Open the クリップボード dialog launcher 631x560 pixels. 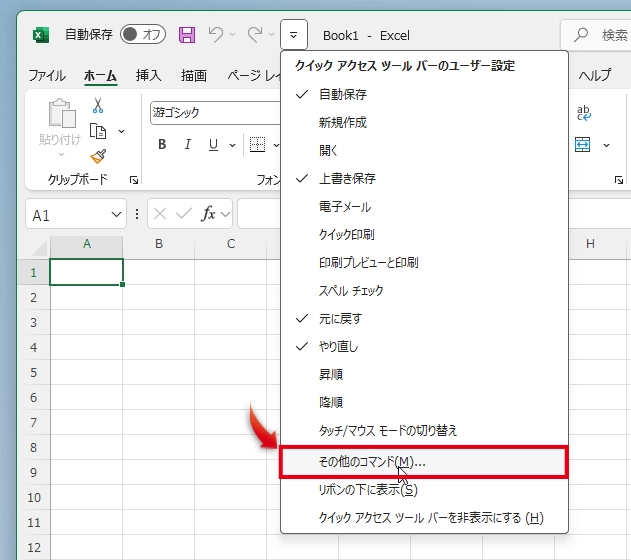pyautogui.click(x=134, y=180)
